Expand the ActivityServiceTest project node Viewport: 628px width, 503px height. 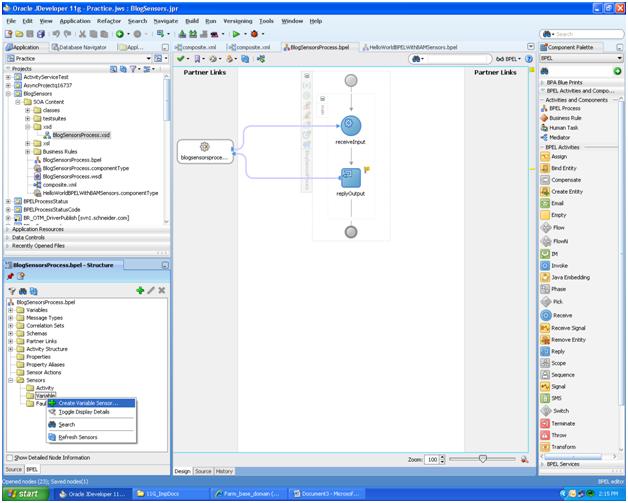[x=8, y=77]
